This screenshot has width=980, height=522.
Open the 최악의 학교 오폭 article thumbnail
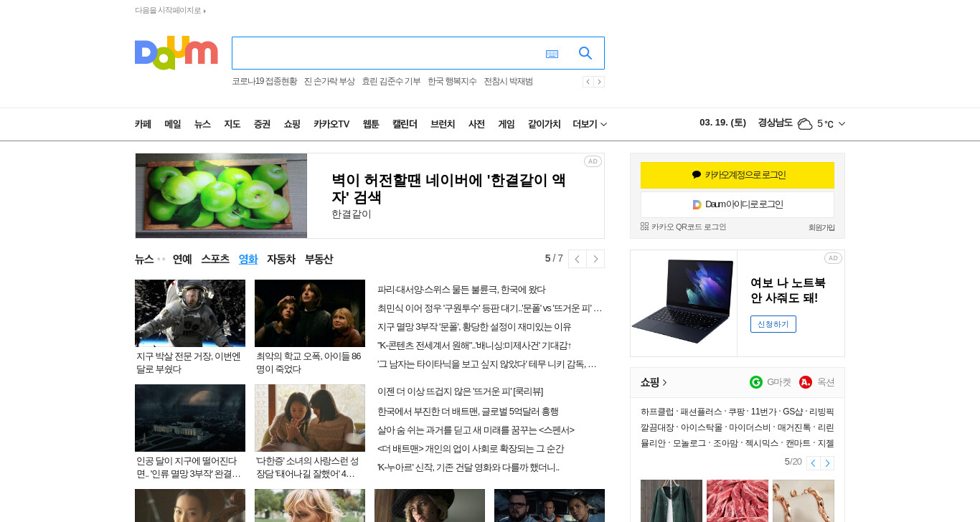(x=310, y=313)
